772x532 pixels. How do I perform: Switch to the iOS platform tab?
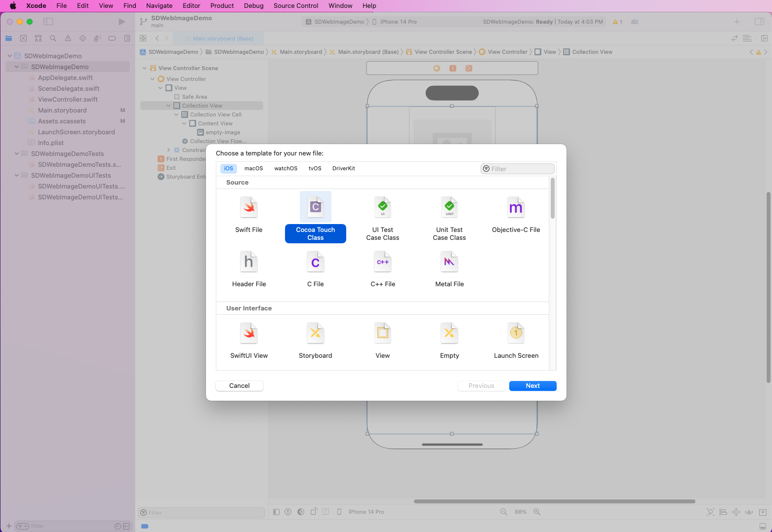(x=229, y=168)
